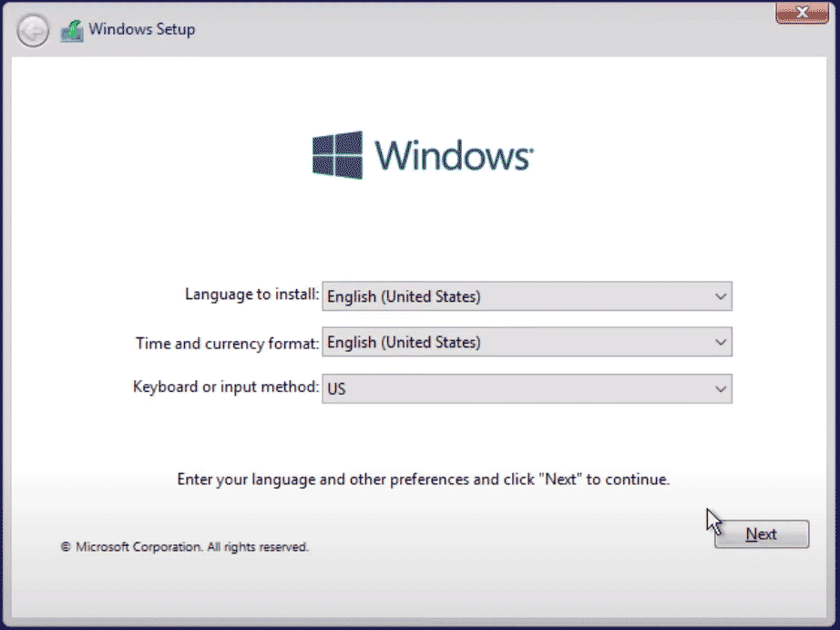Viewport: 840px width, 630px height.
Task: Click the Windows Setup installer icon
Action: point(71,31)
